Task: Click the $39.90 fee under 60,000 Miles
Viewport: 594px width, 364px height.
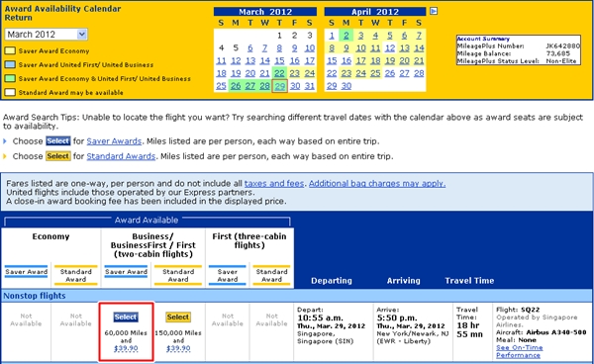Action: 126,348
